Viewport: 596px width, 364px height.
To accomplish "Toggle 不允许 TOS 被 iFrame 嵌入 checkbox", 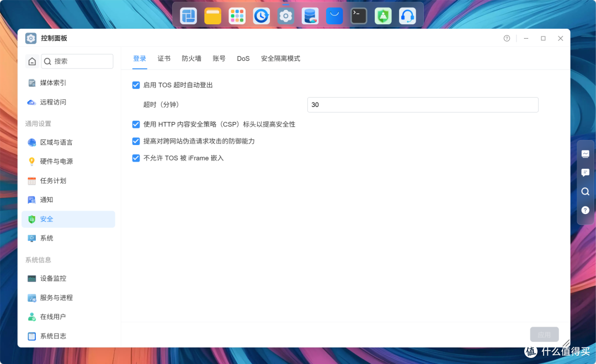I will click(136, 158).
